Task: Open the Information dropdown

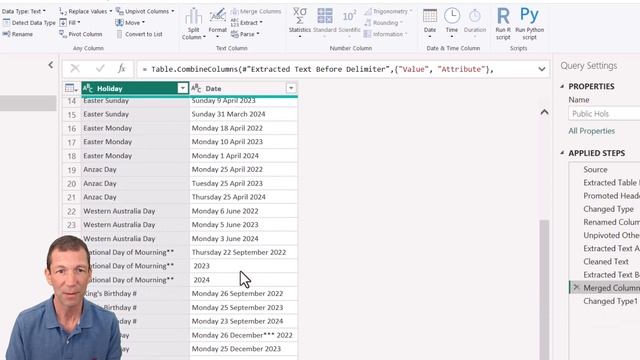Action: (386, 34)
